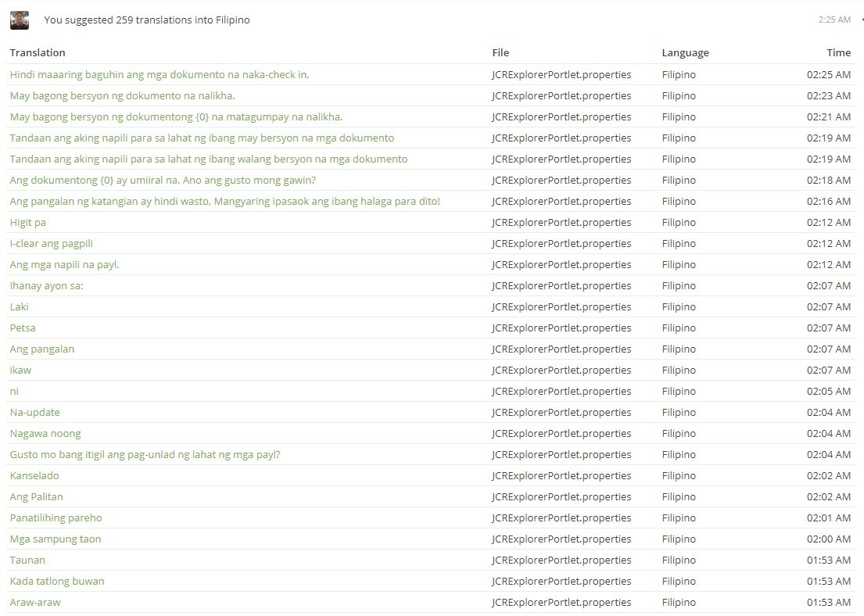The image size is (864, 616).
Task: Click the 'File' column header
Action: (x=500, y=53)
